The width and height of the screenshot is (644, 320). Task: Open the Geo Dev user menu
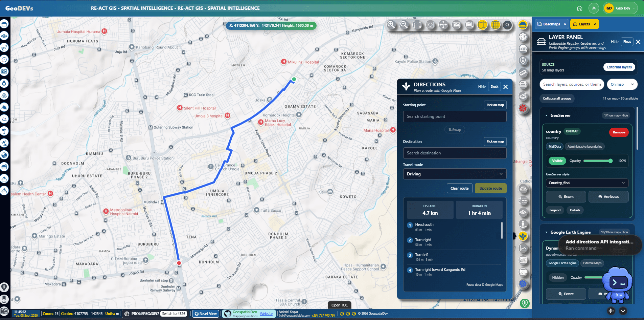click(x=620, y=8)
